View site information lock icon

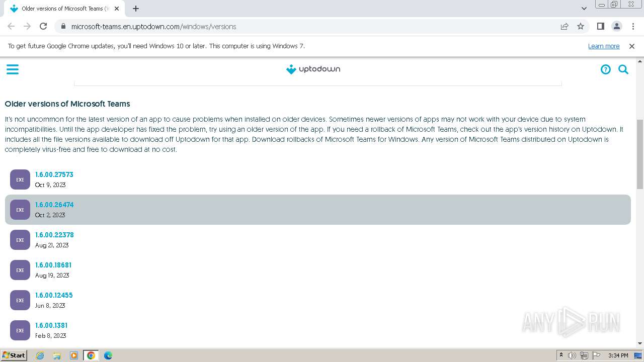(x=63, y=26)
